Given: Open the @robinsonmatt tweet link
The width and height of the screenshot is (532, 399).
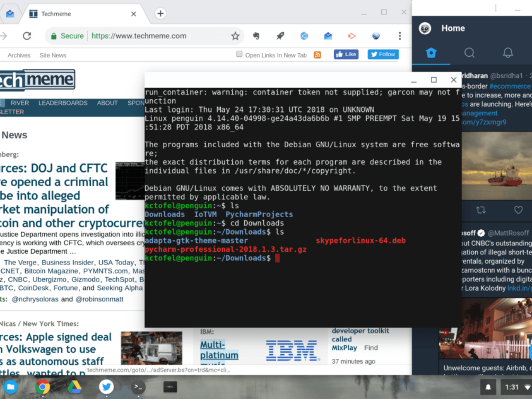Looking at the screenshot, I should pyautogui.click(x=99, y=299).
